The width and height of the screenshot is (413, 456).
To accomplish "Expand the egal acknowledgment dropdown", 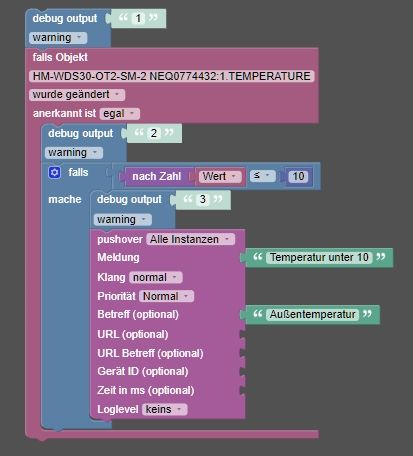I will (120, 114).
